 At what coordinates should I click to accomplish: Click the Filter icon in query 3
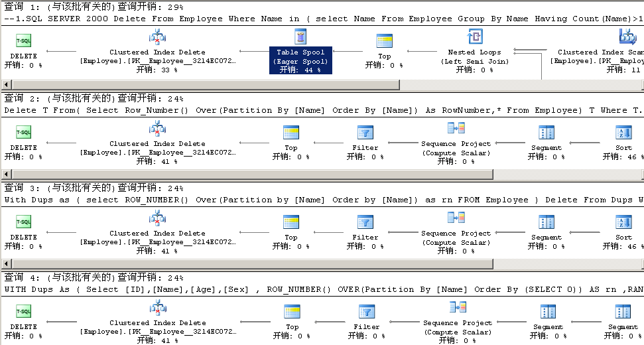[x=365, y=222]
